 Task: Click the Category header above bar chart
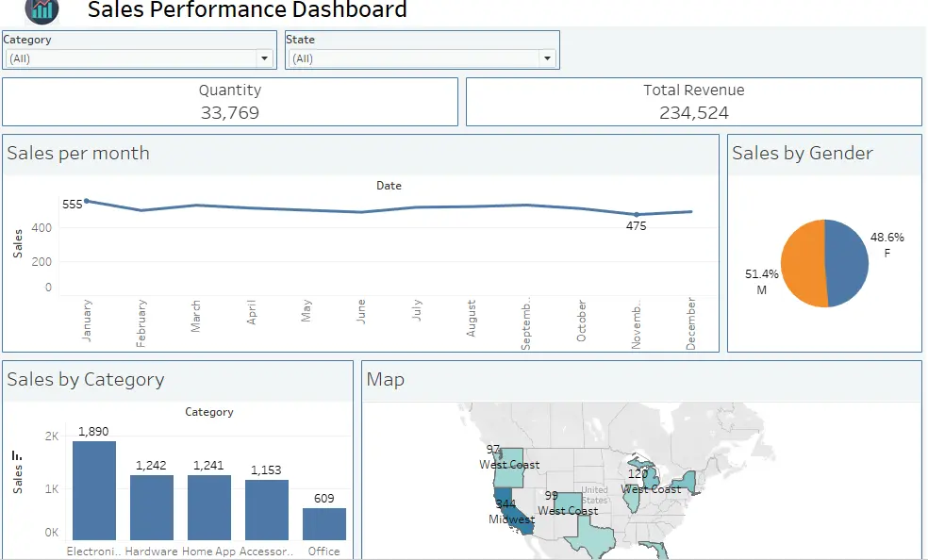(x=209, y=412)
